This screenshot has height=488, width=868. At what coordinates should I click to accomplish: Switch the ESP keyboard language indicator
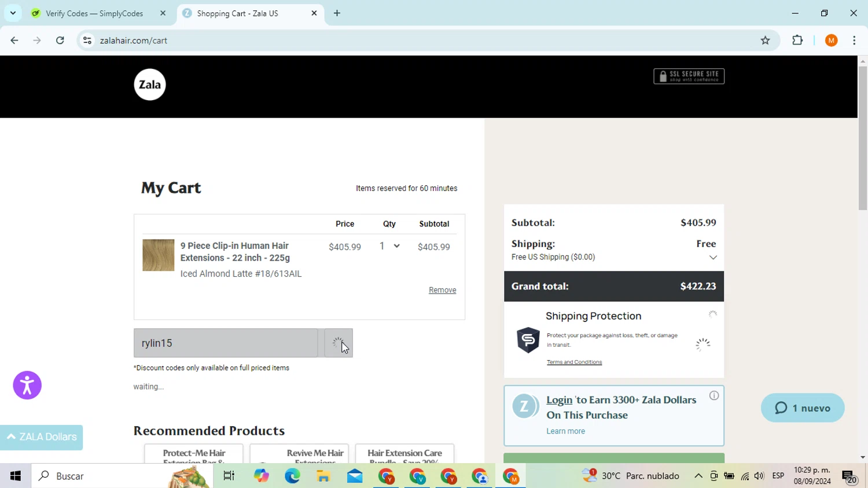click(778, 476)
